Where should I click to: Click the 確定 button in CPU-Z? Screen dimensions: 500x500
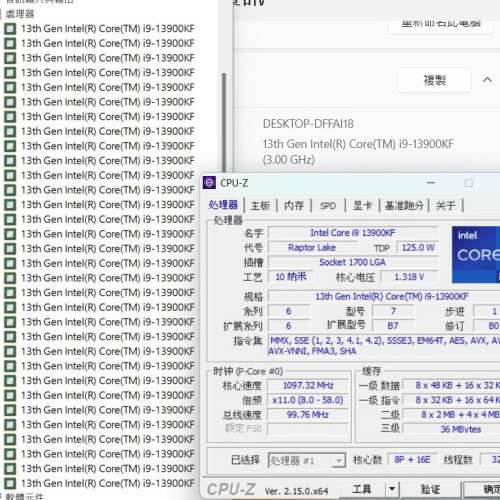483,489
